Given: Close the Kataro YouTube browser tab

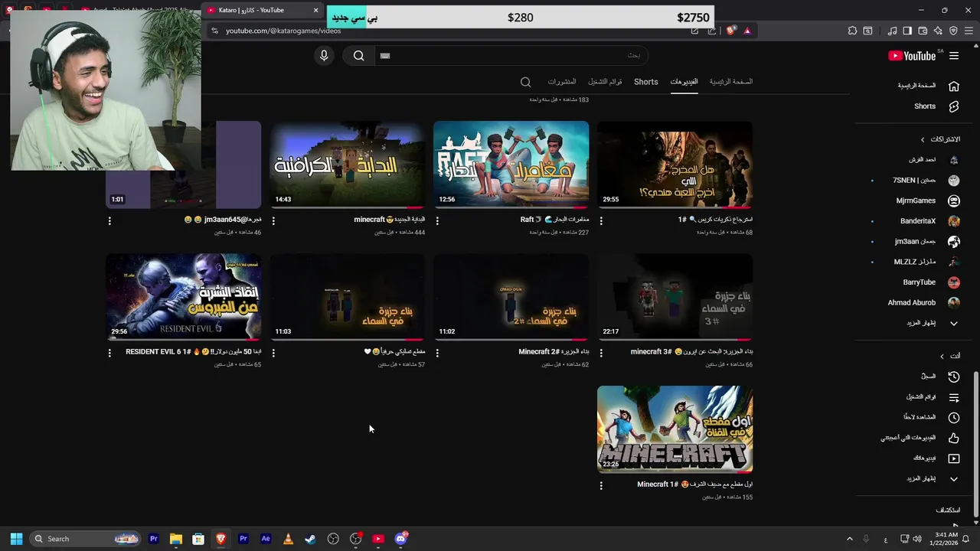Looking at the screenshot, I should 315,10.
